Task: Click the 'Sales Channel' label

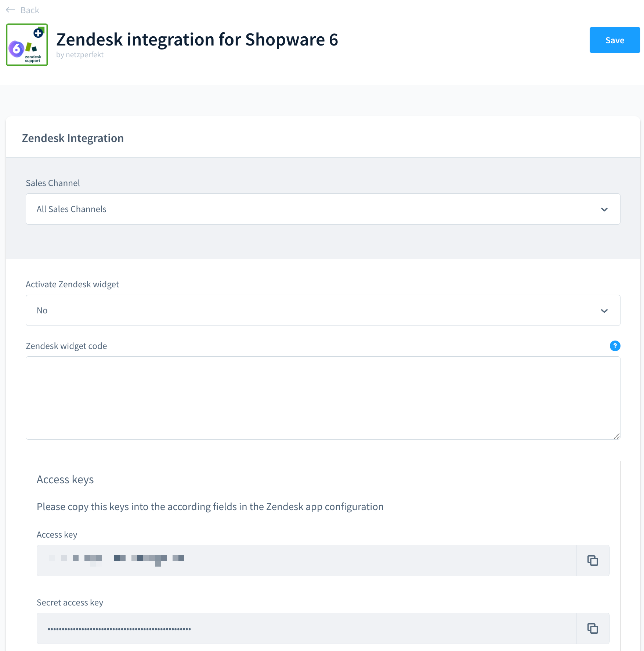Action: [x=53, y=183]
